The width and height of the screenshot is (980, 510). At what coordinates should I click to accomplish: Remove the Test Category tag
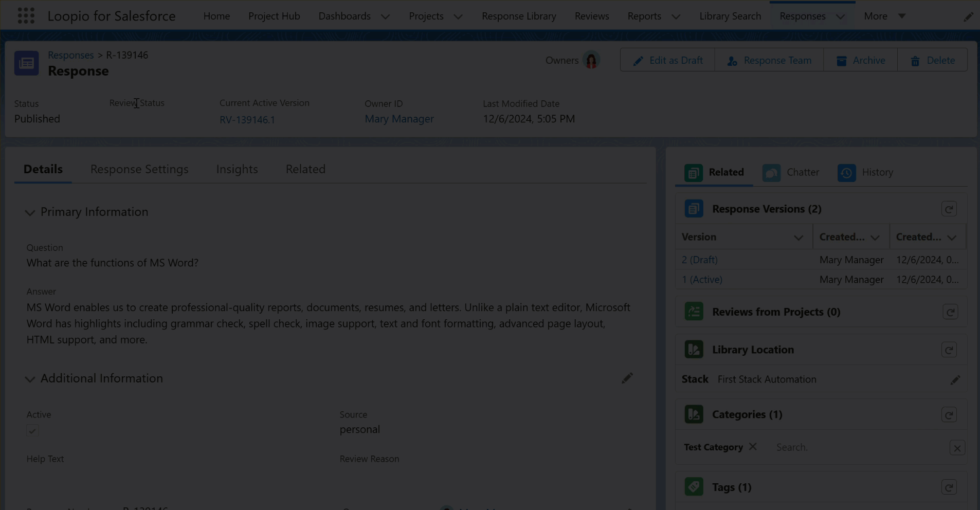point(753,447)
